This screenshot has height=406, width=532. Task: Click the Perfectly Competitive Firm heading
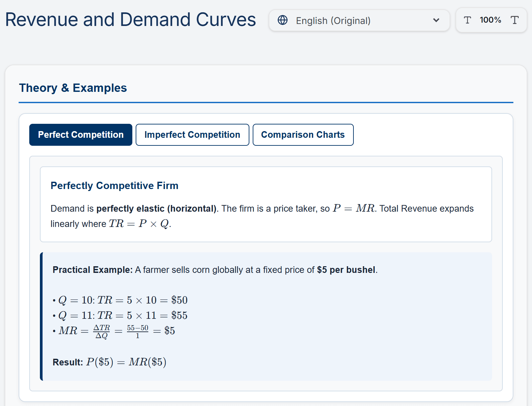(x=114, y=185)
